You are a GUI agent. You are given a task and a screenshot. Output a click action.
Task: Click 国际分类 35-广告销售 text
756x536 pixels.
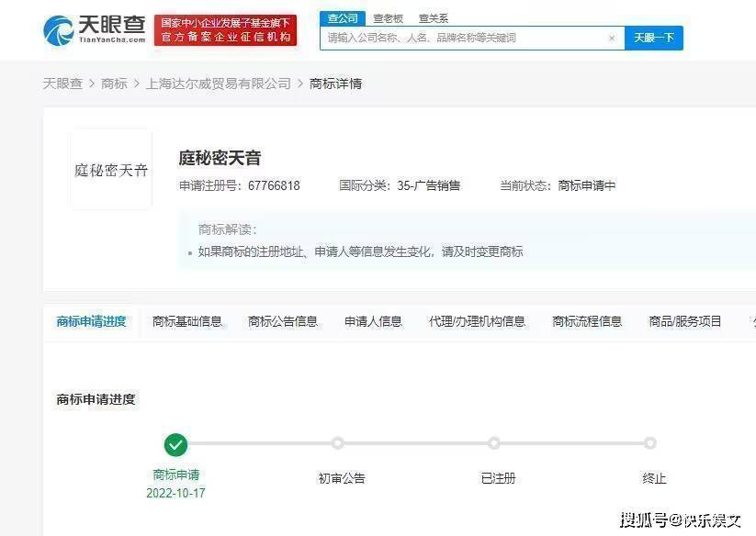pyautogui.click(x=400, y=185)
